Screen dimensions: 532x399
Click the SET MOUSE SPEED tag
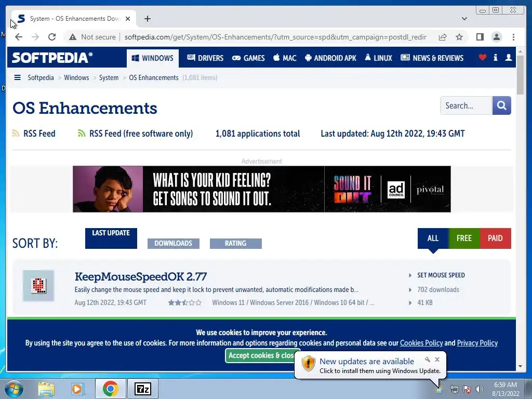(x=441, y=275)
